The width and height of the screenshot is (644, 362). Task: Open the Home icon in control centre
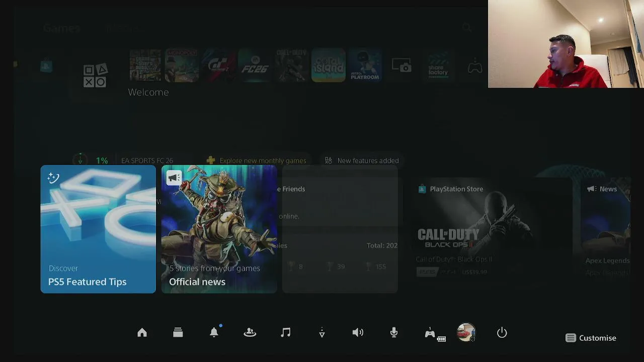click(142, 333)
